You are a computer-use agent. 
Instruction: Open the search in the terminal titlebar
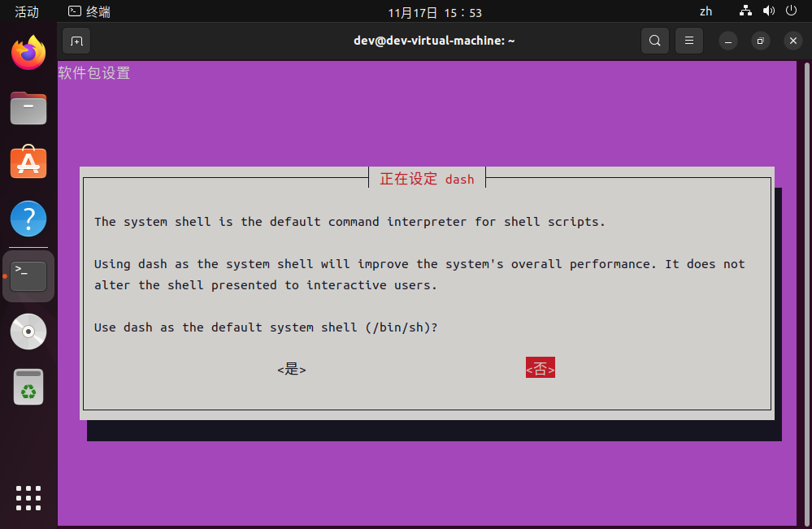[x=654, y=40]
